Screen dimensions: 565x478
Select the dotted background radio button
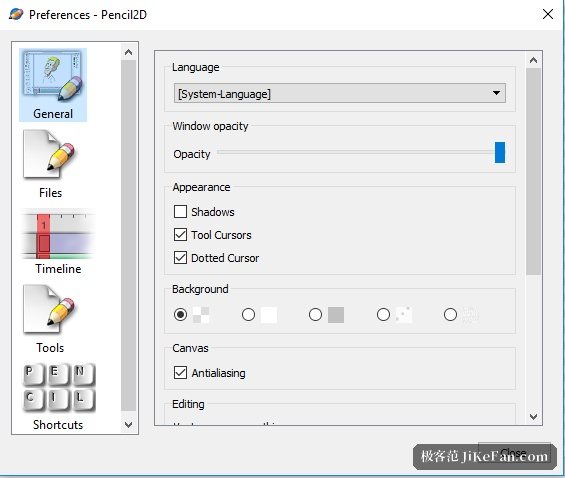[383, 314]
